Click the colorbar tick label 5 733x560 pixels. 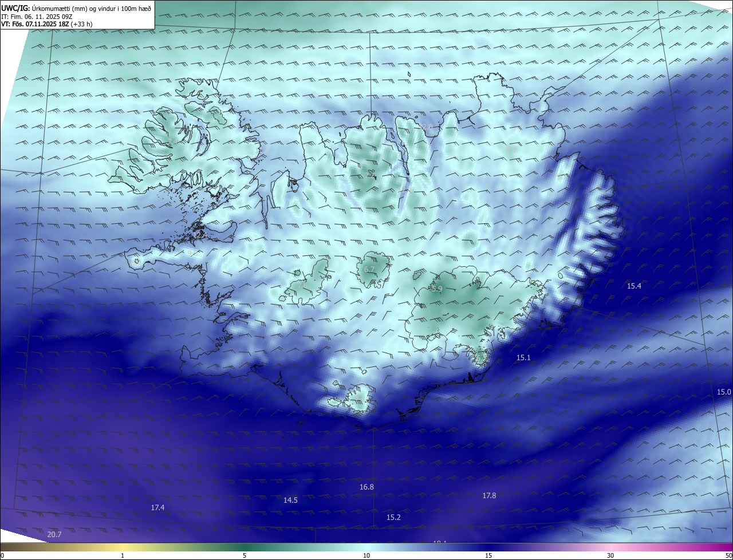(245, 555)
